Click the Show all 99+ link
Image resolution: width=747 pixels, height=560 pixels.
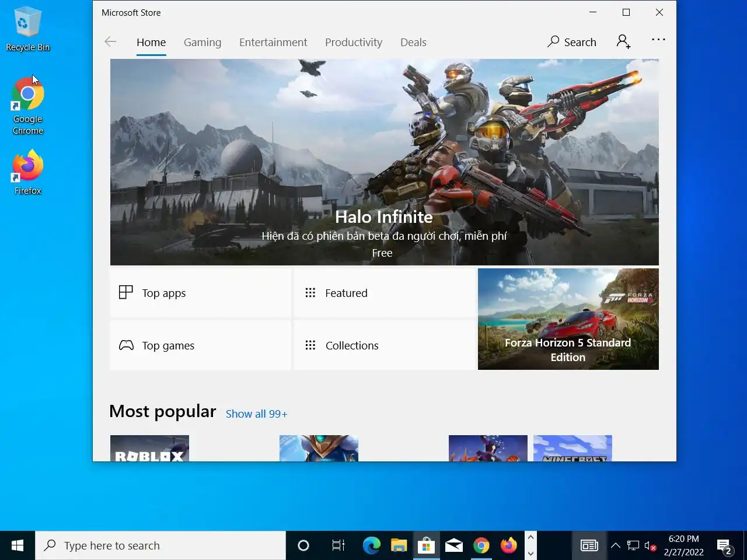[x=256, y=414]
